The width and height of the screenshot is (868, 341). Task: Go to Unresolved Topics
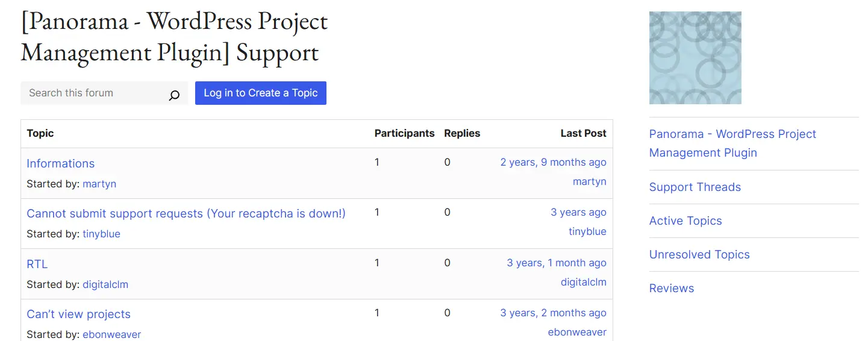(699, 254)
